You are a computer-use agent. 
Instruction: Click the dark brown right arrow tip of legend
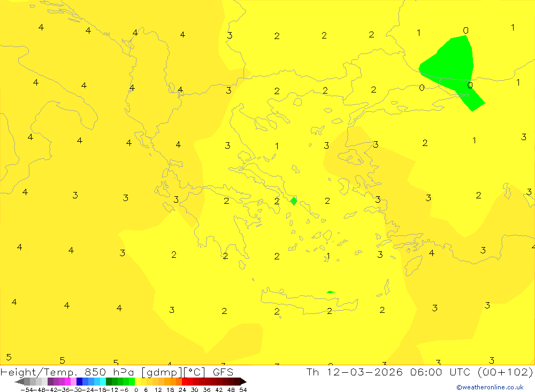tap(243, 381)
